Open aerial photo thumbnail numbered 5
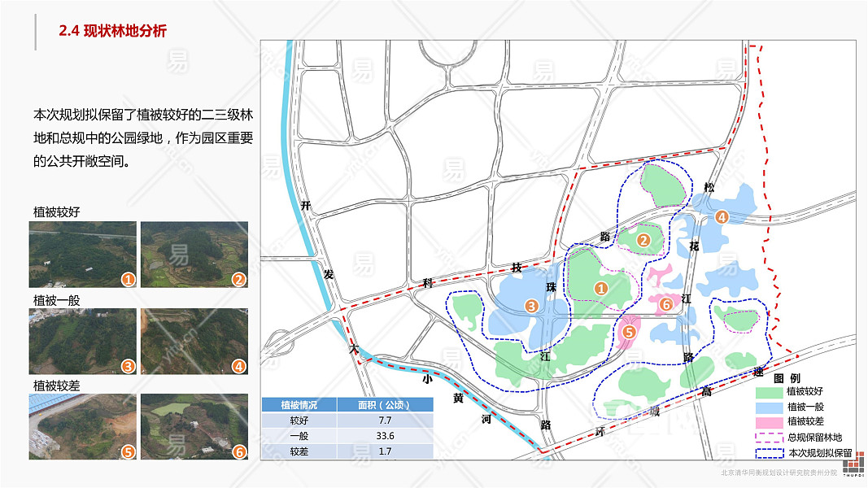 click(82, 426)
